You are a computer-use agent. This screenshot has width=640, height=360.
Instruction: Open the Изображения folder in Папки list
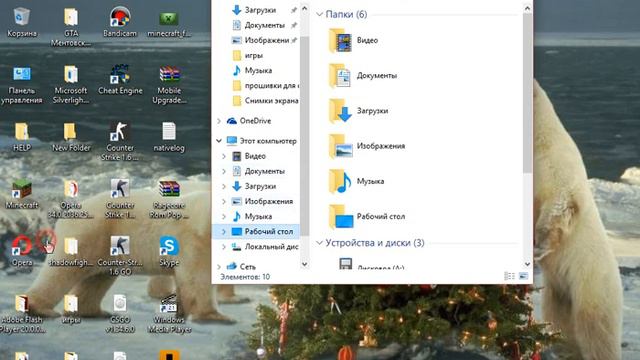[367, 146]
